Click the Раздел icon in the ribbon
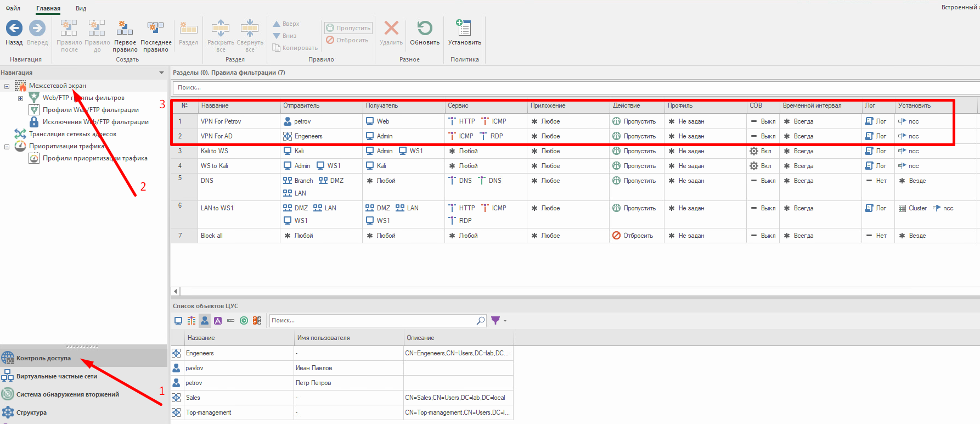The height and width of the screenshot is (424, 980). coord(188,28)
